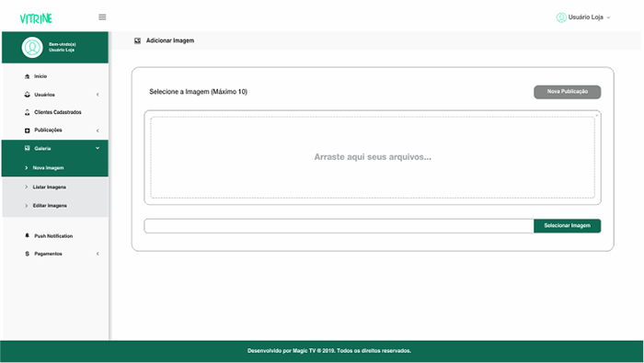
Task: Click the arrow beside Editar Imagens
Action: [x=27, y=206]
